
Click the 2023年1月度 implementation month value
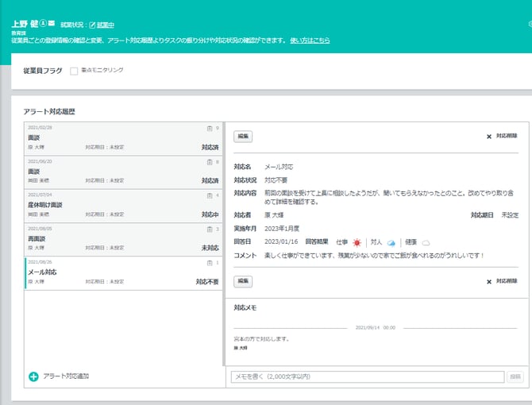(x=282, y=229)
